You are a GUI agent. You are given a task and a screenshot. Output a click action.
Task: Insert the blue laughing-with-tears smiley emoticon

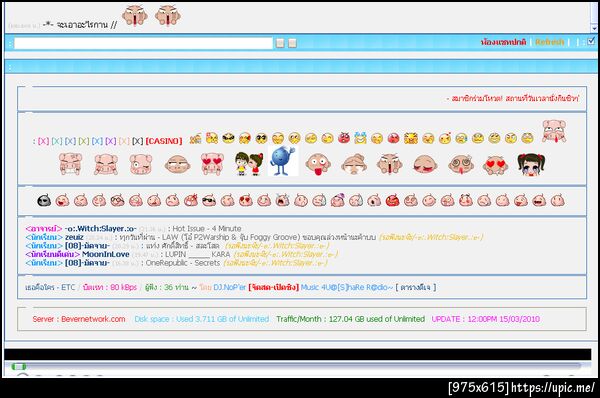pos(360,138)
